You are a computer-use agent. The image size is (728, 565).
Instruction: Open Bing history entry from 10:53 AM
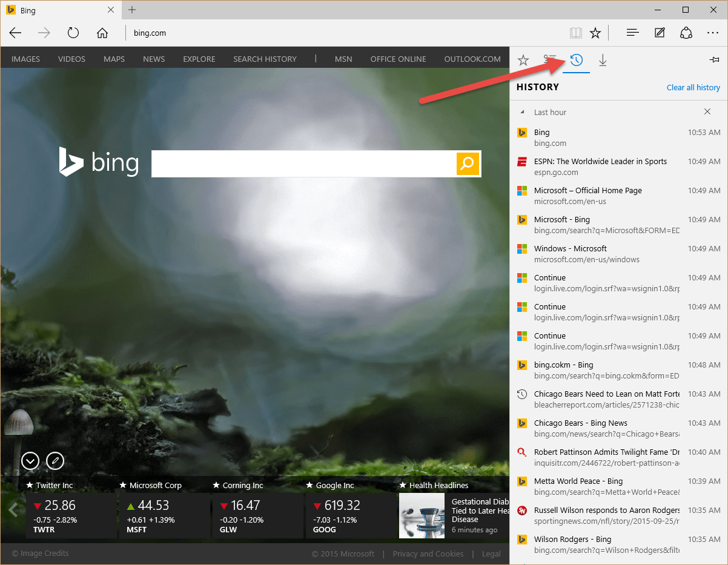point(618,137)
